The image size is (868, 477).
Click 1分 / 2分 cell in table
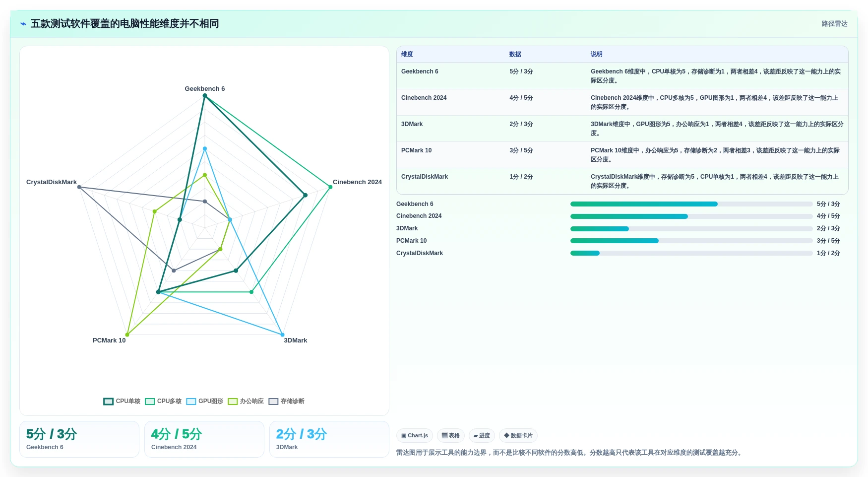pyautogui.click(x=521, y=177)
